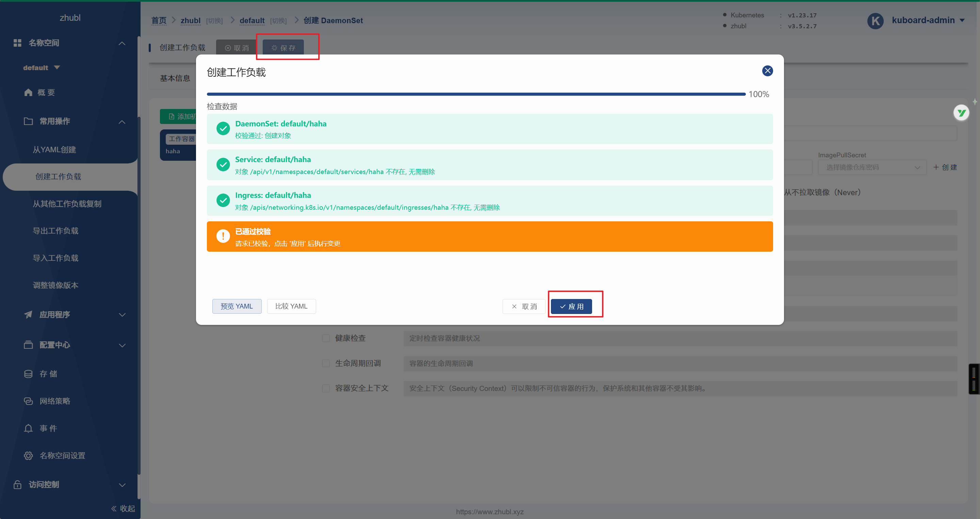Go to 首页 breadcrumb link
The width and height of the screenshot is (980, 519).
pos(159,20)
